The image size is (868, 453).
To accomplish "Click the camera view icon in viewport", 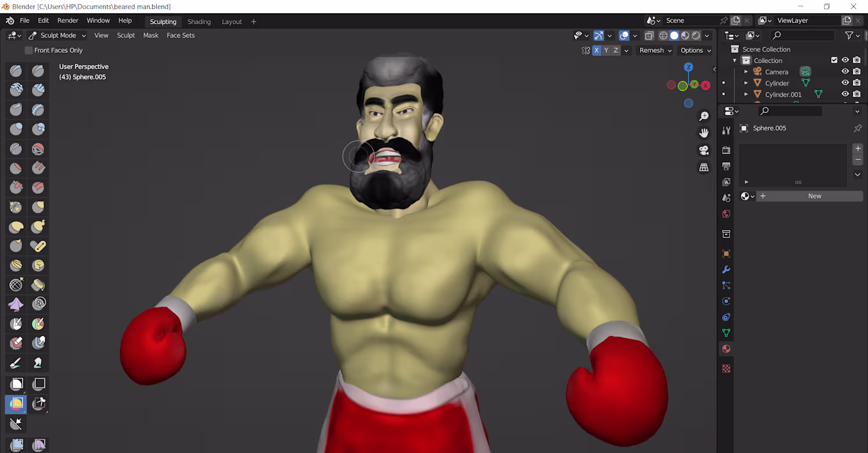I will 704,150.
